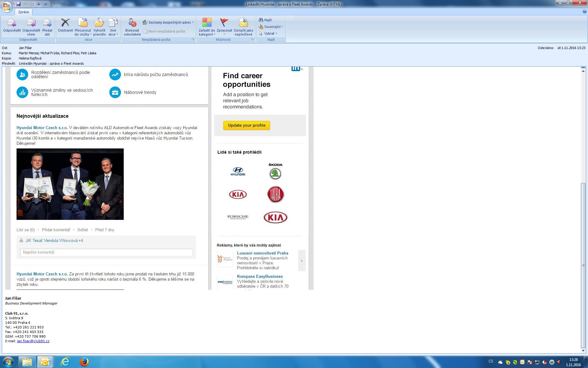Click the Porsche logo
The image size is (588, 368).
pyautogui.click(x=238, y=217)
